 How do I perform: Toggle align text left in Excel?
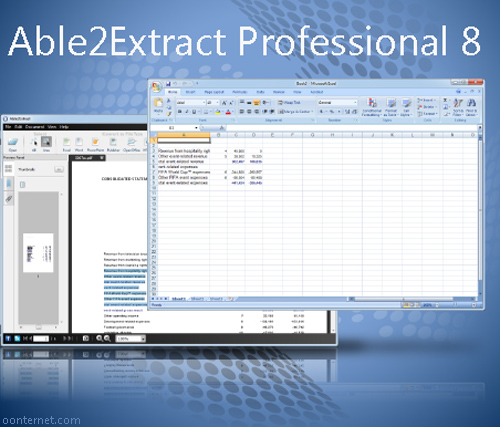[x=242, y=111]
